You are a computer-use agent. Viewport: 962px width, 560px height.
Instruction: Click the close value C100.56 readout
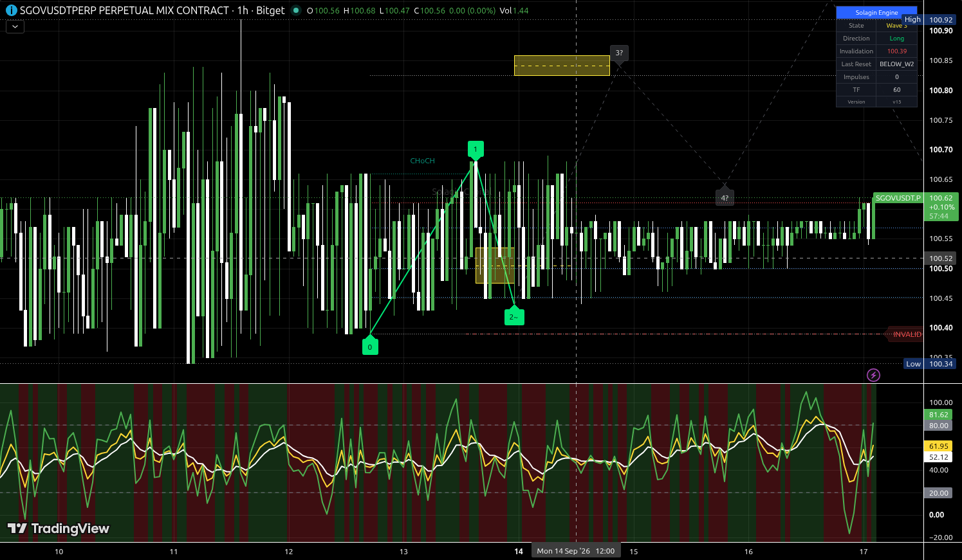click(429, 11)
